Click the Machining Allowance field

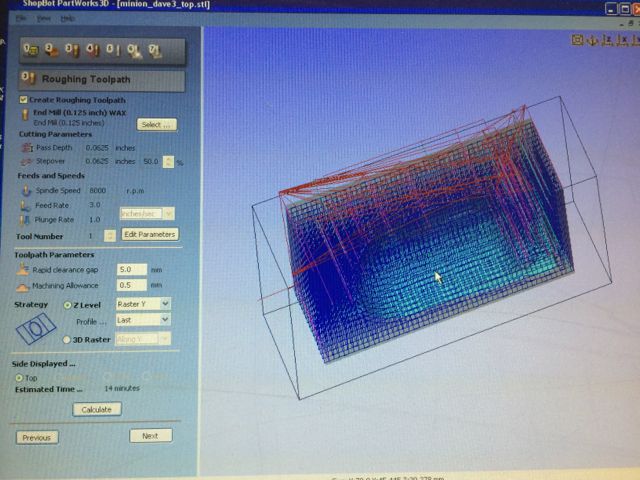coord(132,285)
